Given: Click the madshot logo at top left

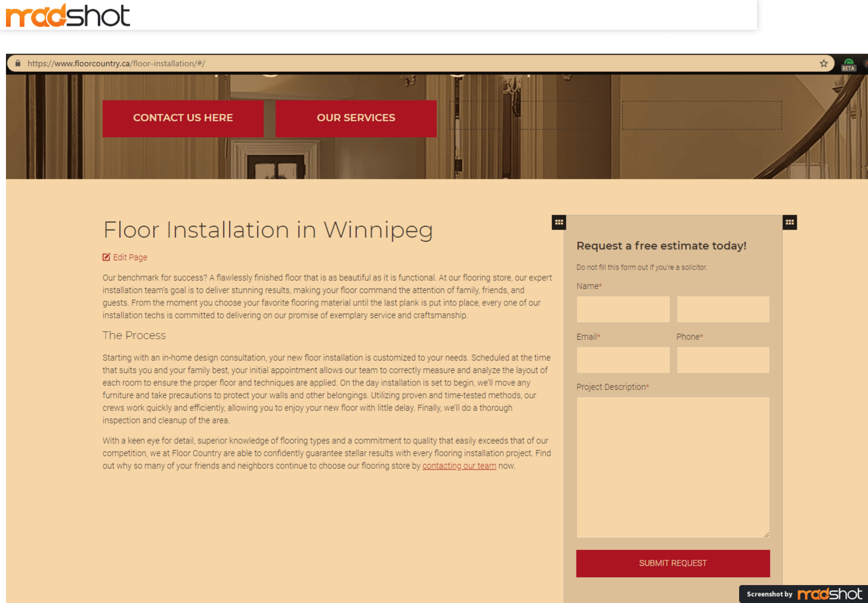Looking at the screenshot, I should 68,16.
